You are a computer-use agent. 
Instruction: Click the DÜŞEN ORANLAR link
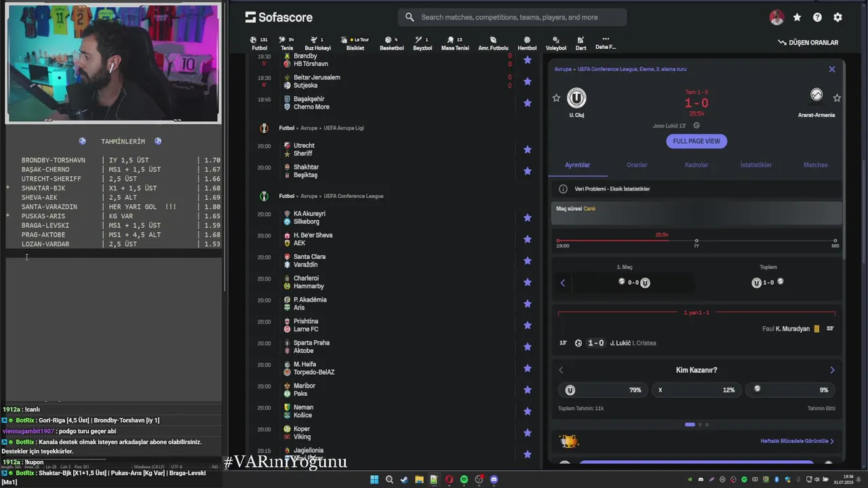pyautogui.click(x=808, y=42)
